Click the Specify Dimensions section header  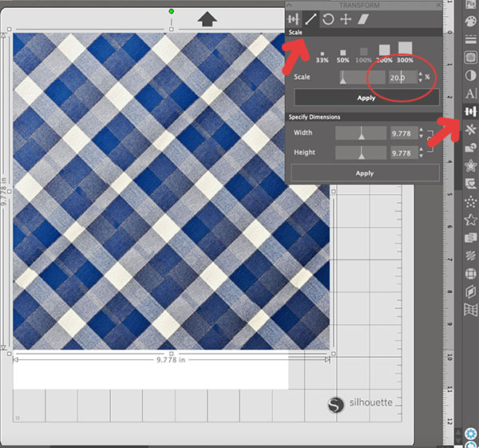click(315, 117)
